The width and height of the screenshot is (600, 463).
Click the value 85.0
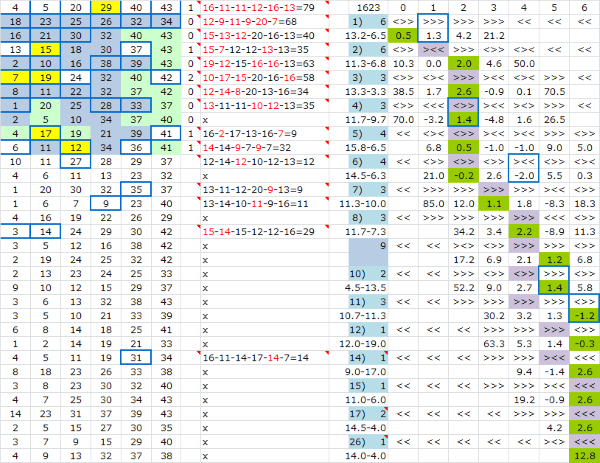pos(434,204)
